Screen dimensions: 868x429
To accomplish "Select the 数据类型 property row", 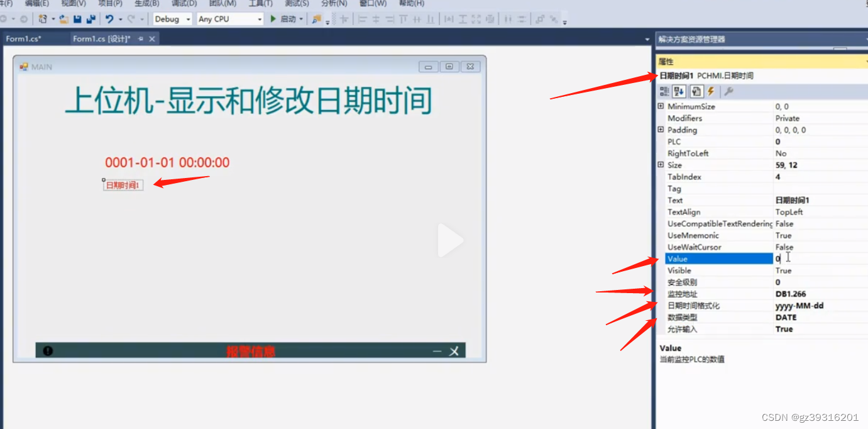I will point(762,318).
